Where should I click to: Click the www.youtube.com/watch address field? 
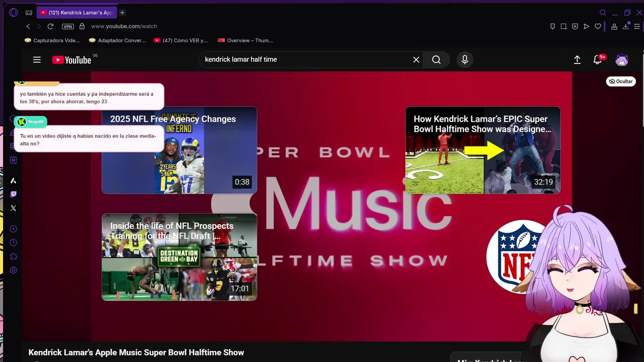[x=124, y=26]
